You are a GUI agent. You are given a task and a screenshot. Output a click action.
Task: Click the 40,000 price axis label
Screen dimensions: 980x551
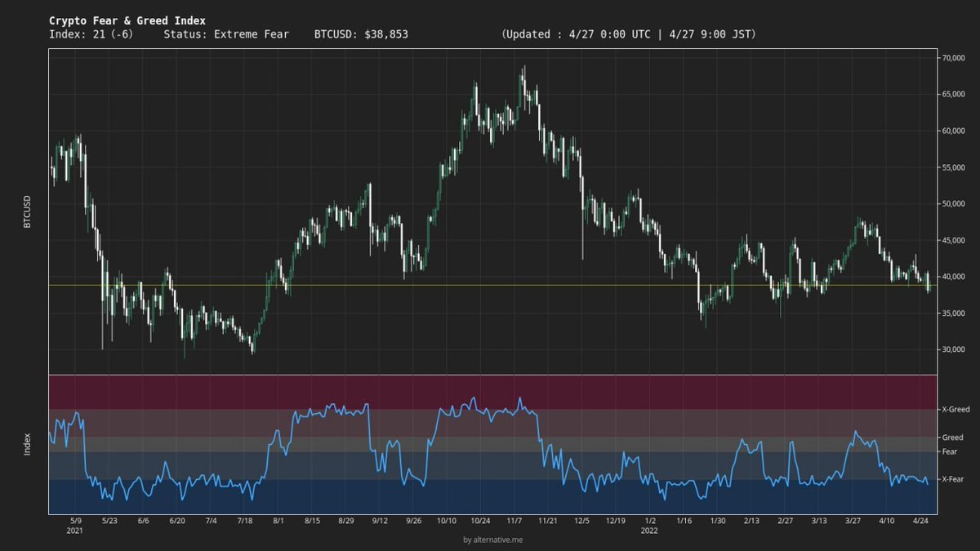(954, 277)
